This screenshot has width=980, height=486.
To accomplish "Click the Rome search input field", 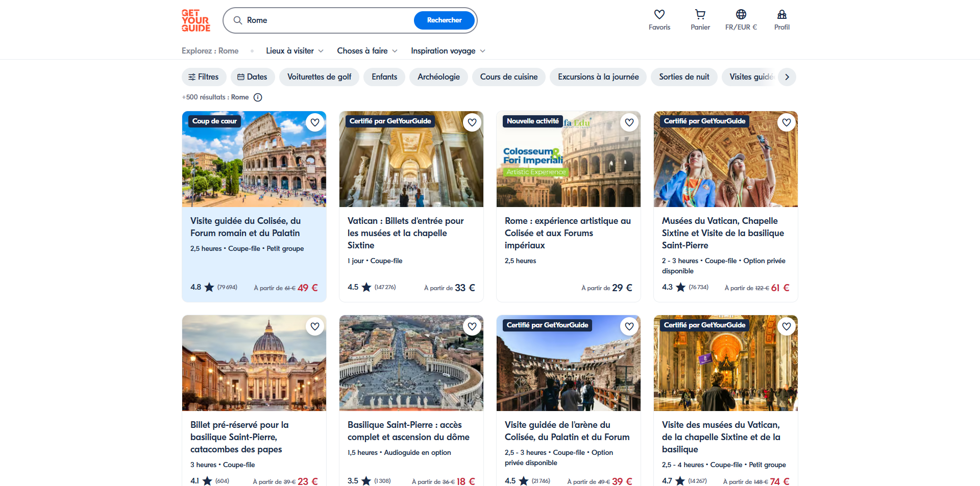I will pyautogui.click(x=327, y=20).
